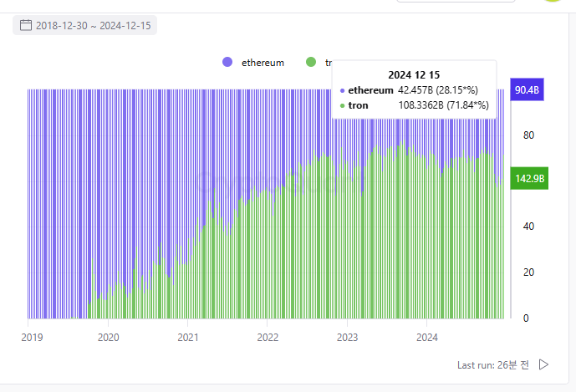Image resolution: width=576 pixels, height=392 pixels.
Task: Click the 20 y-axis tick label
Action: click(528, 272)
